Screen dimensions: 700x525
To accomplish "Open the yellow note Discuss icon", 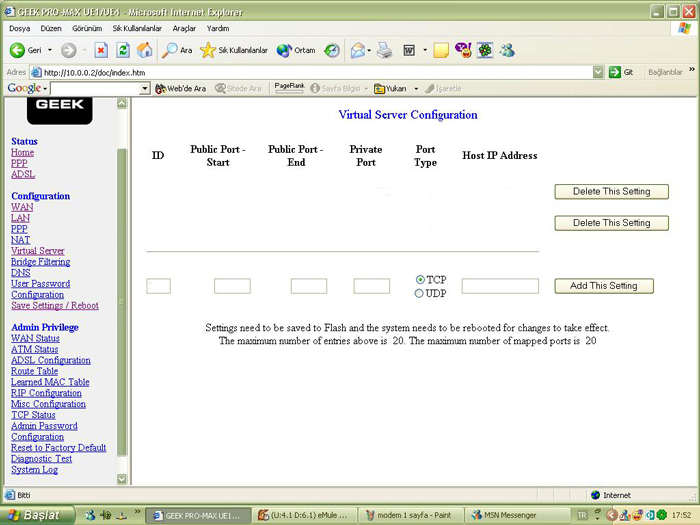I will (441, 50).
